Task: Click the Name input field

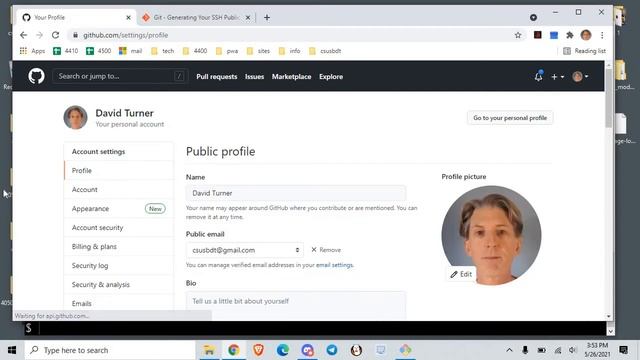Action: [296, 193]
